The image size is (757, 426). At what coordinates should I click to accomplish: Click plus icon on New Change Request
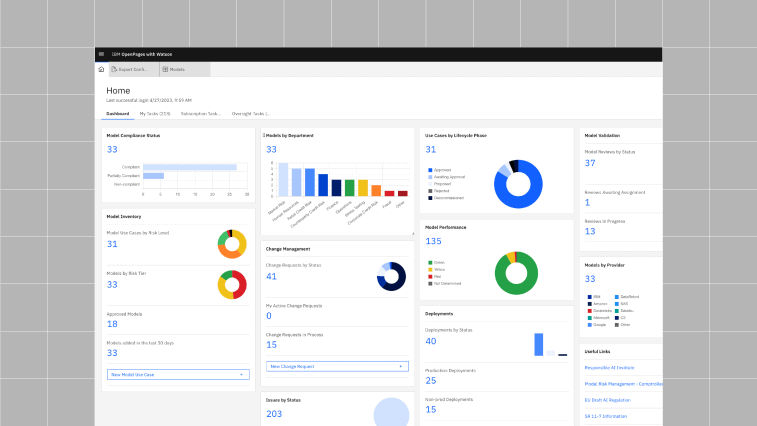(x=401, y=367)
